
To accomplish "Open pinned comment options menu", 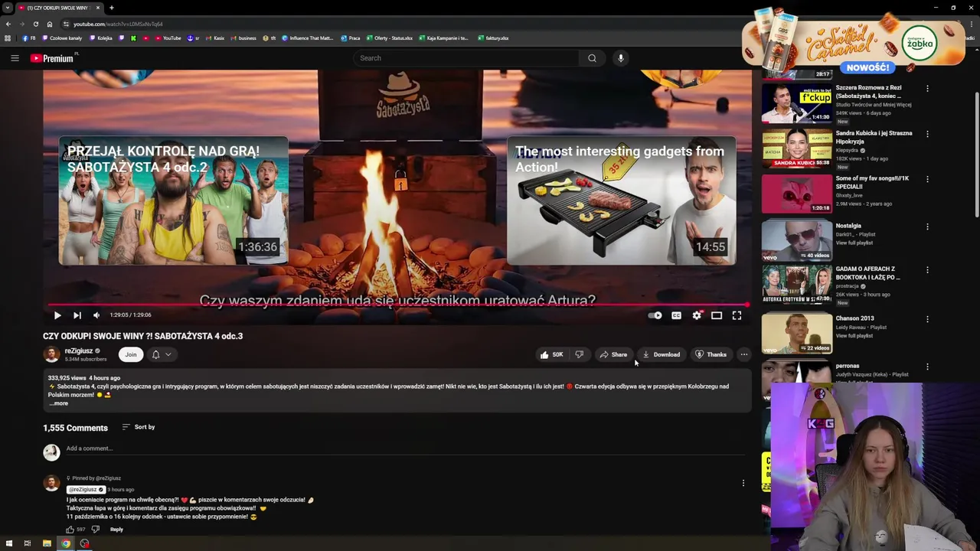I will click(x=743, y=483).
